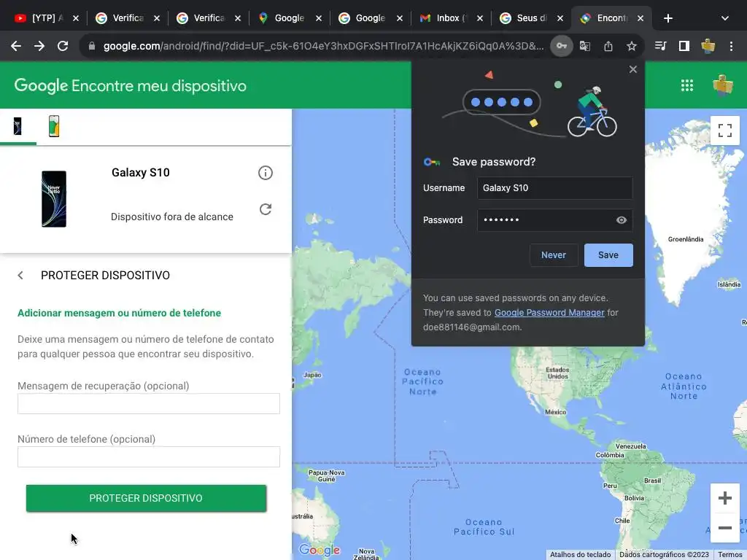Show Galaxy S10 device information

click(266, 172)
